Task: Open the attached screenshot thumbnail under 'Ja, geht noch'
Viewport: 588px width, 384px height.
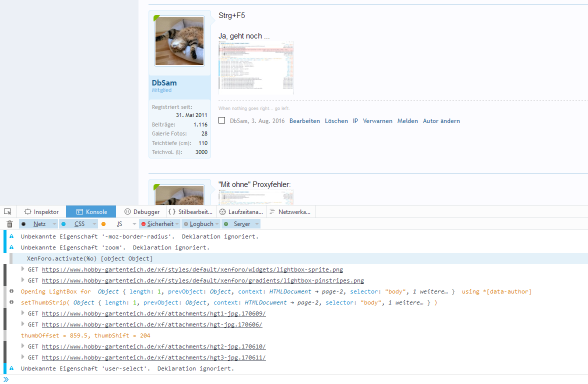Action: 256,68
